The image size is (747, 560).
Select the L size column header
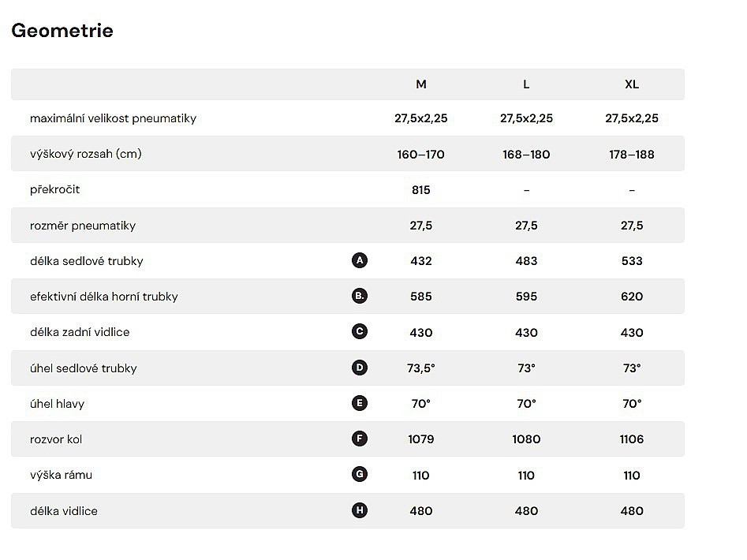tap(526, 84)
